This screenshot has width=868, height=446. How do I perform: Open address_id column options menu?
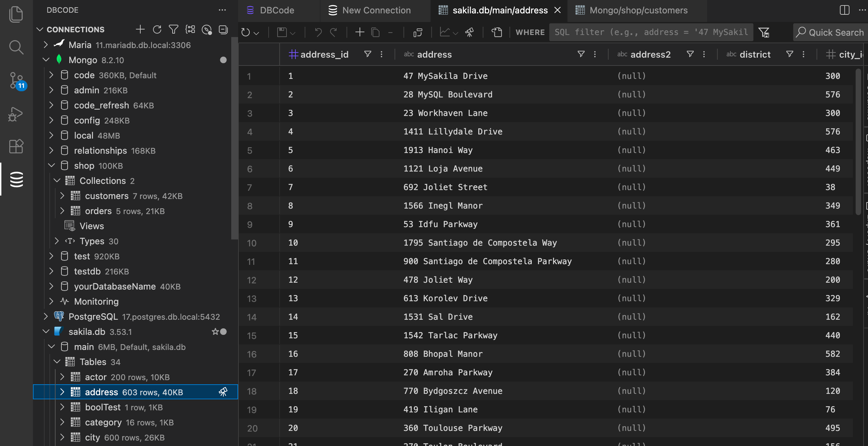tap(382, 54)
